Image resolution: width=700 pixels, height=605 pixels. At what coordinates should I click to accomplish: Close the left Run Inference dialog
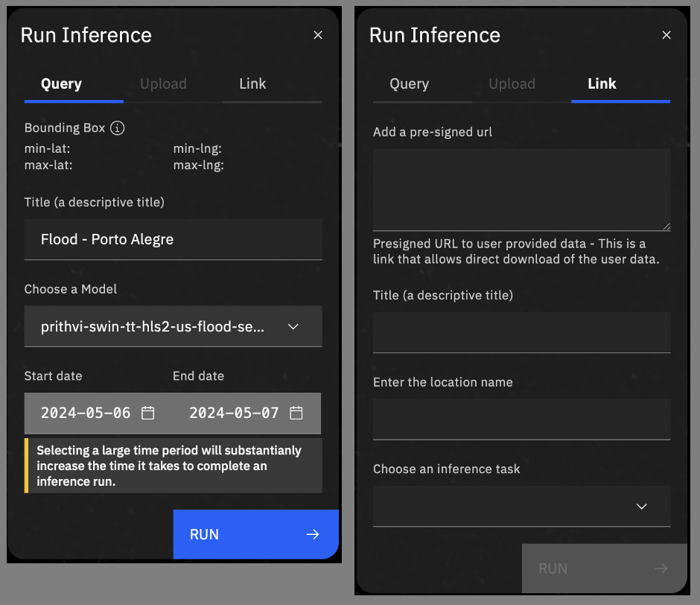tap(318, 35)
